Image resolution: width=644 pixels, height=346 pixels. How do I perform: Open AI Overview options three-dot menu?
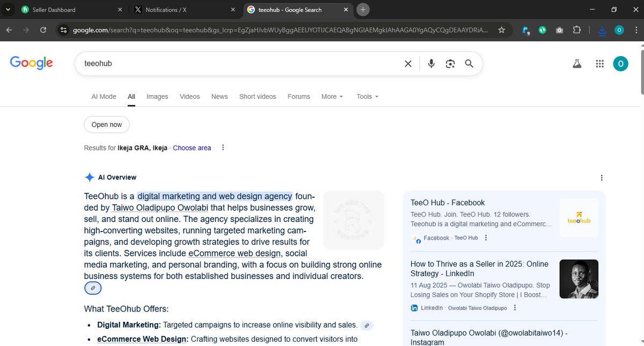point(602,178)
